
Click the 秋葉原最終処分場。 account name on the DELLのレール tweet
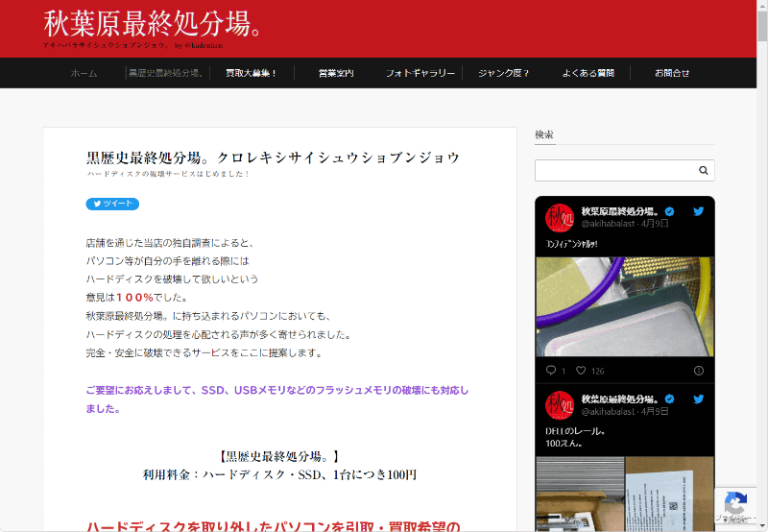(x=620, y=399)
